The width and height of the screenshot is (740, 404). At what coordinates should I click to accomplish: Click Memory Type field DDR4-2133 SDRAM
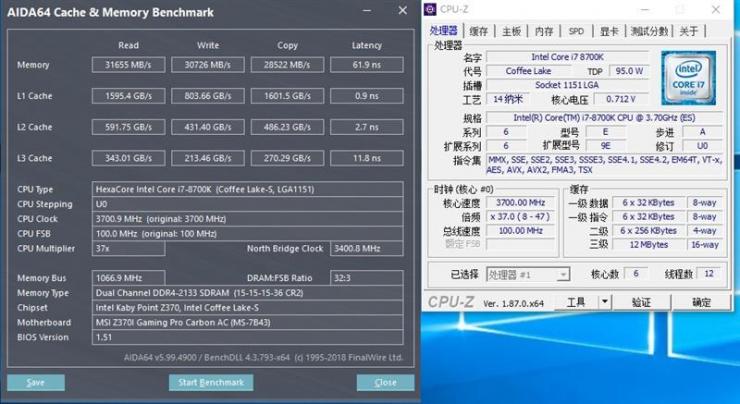248,293
